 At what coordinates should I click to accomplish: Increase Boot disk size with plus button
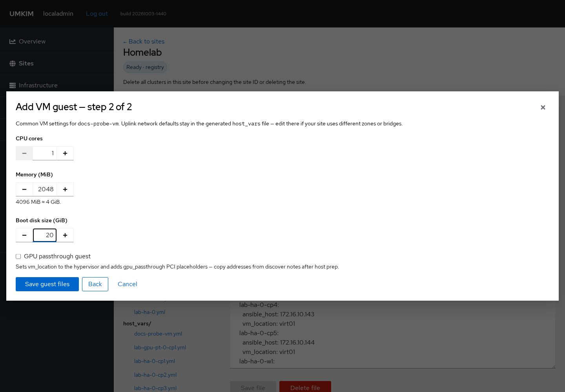(x=65, y=235)
